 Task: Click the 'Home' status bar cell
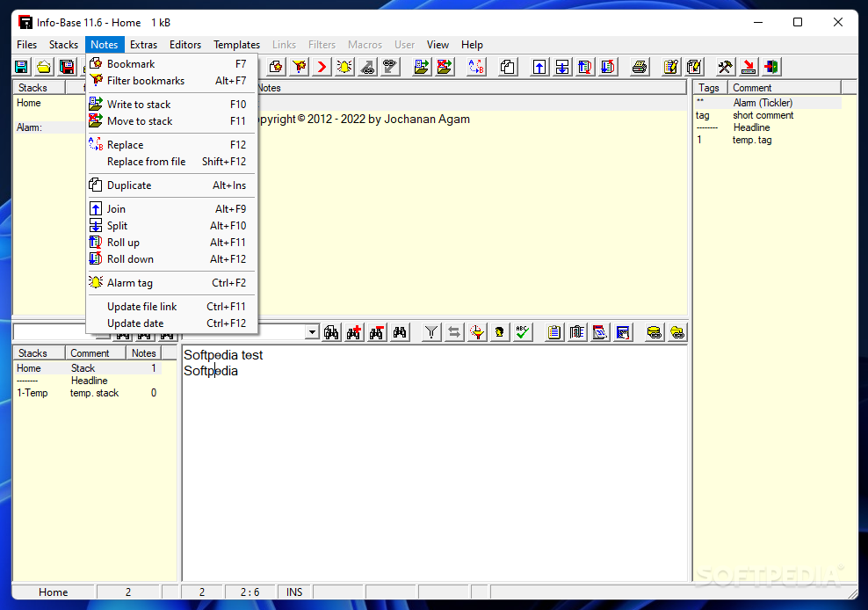click(x=53, y=592)
